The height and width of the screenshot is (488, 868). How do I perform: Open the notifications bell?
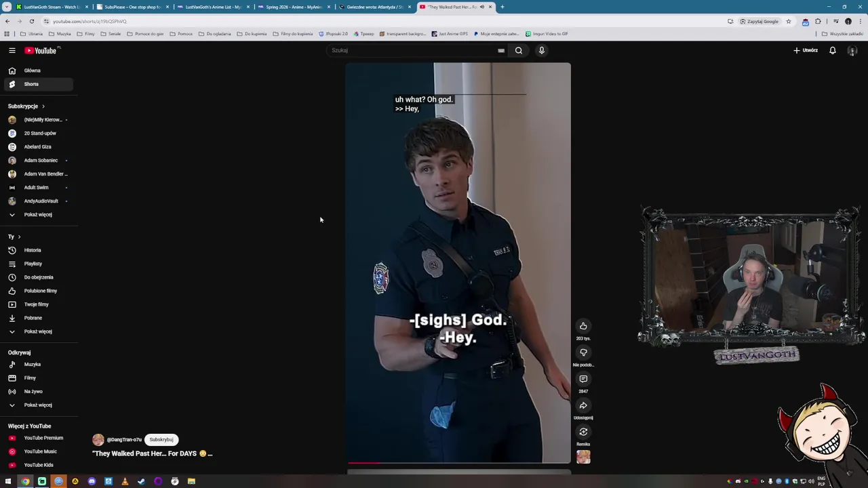click(832, 50)
